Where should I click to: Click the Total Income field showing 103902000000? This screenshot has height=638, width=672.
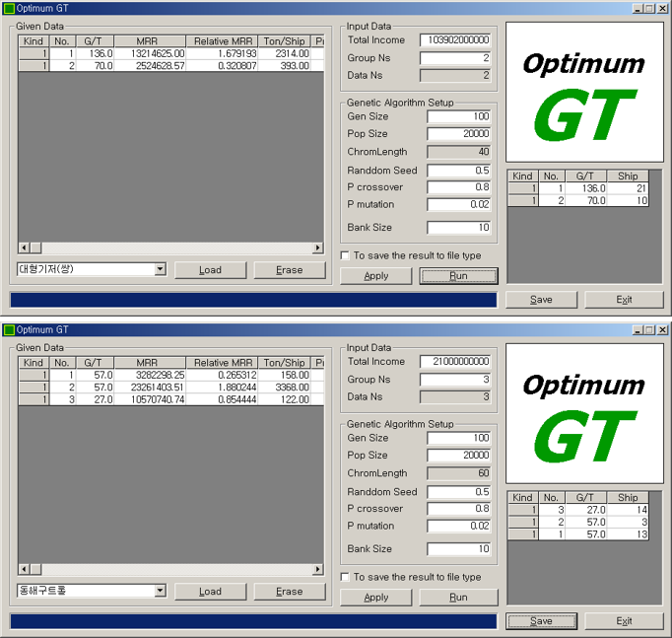(455, 40)
